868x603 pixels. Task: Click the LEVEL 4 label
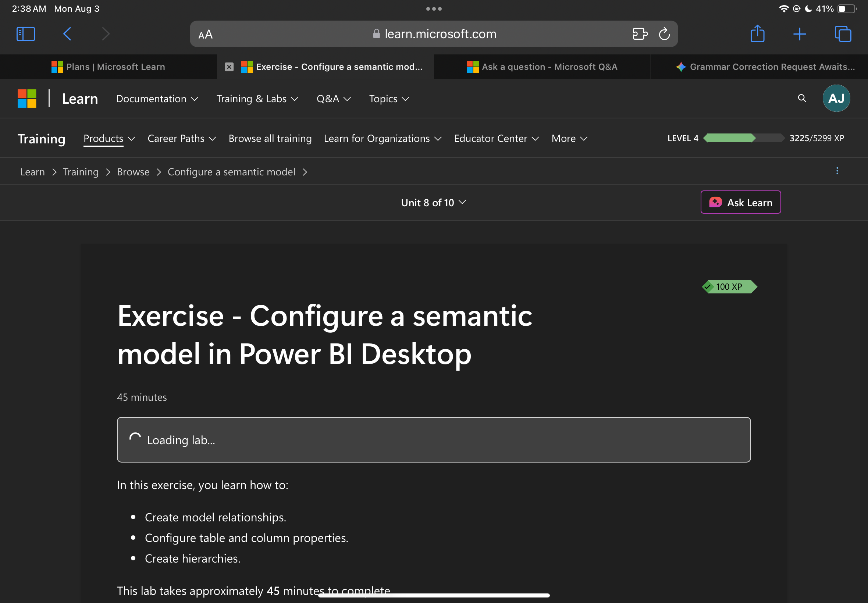[x=683, y=138]
